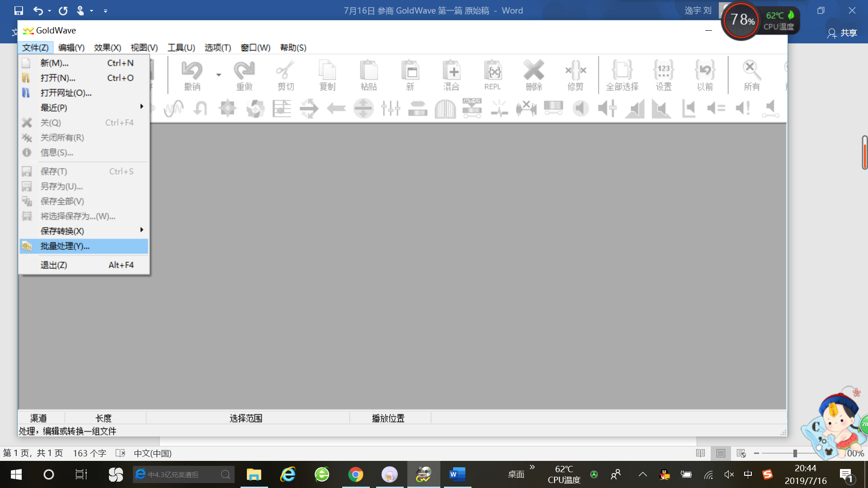
Task: Click the equalizer sliders effect icon
Action: (391, 108)
